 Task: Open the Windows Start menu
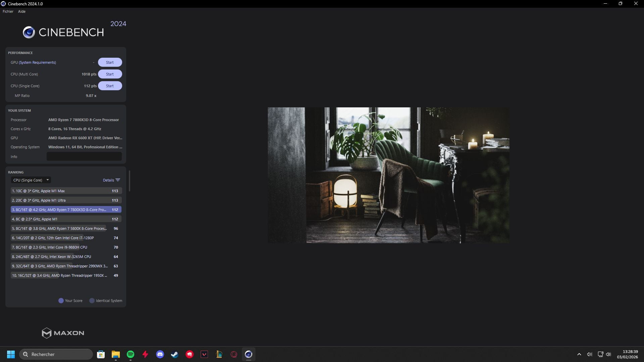[x=11, y=354]
